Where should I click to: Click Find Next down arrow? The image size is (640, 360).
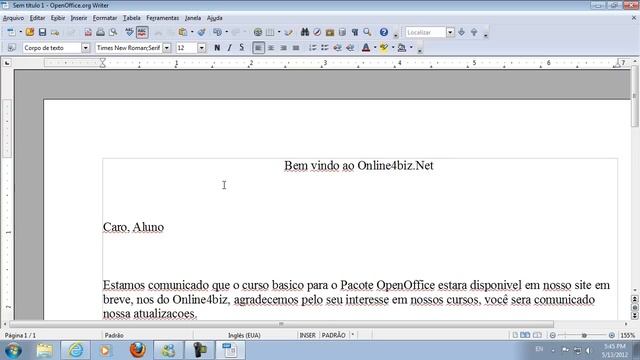pos(462,32)
